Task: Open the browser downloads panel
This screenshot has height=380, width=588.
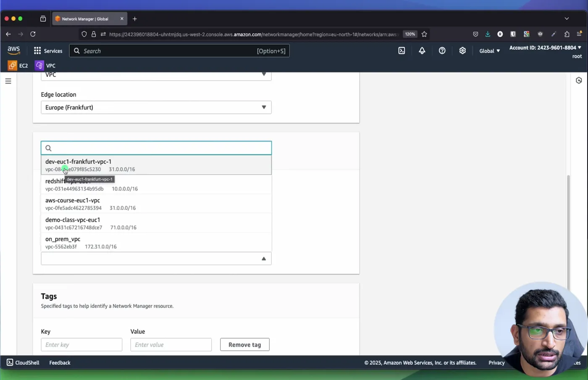Action: (488, 34)
